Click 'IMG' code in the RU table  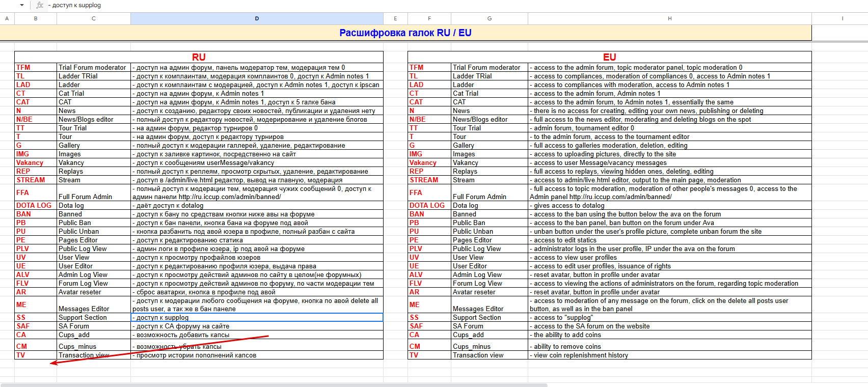(x=22, y=154)
